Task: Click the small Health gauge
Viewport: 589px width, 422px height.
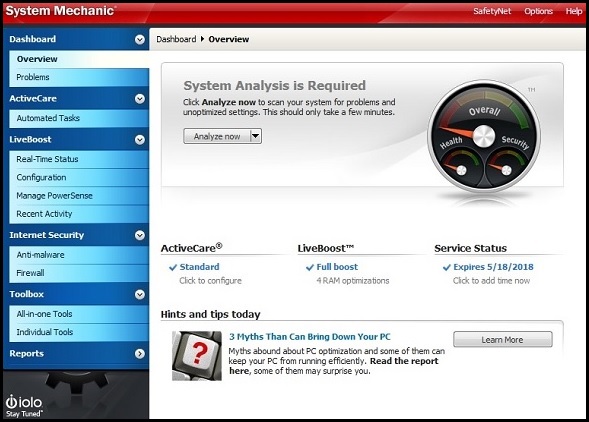Action: tap(461, 167)
